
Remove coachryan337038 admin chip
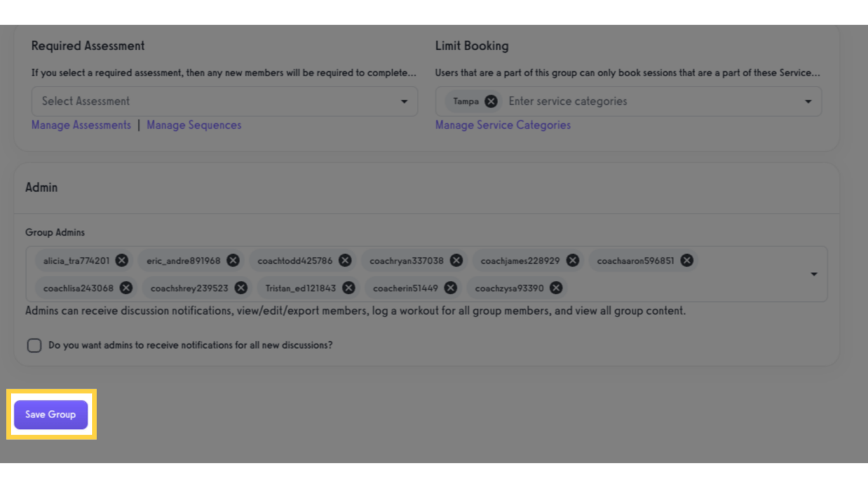click(456, 261)
